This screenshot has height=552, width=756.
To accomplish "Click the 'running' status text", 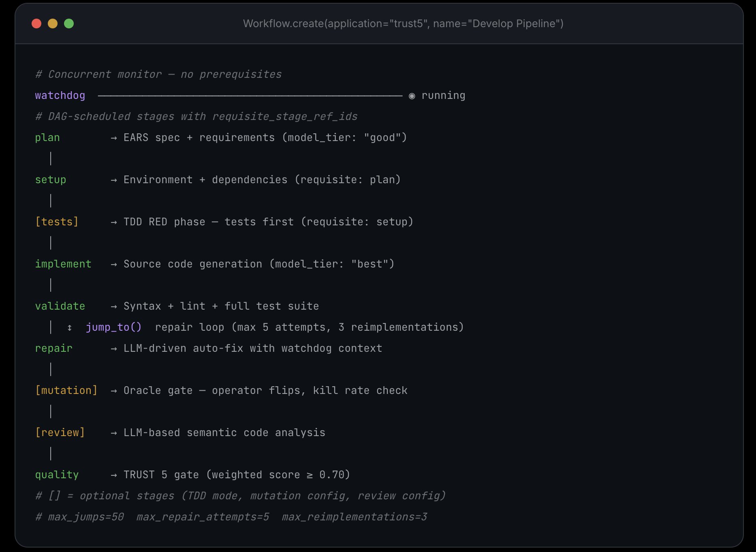I will click(x=443, y=96).
